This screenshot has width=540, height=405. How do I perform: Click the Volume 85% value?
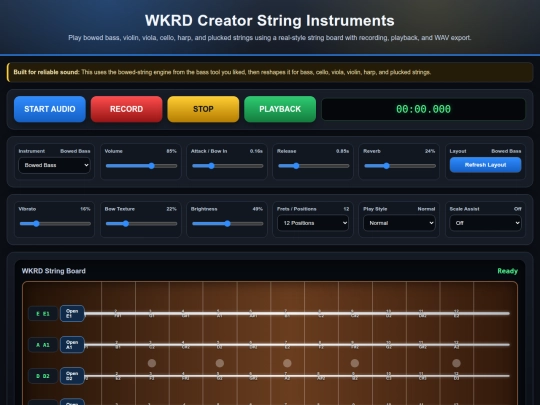coord(171,151)
